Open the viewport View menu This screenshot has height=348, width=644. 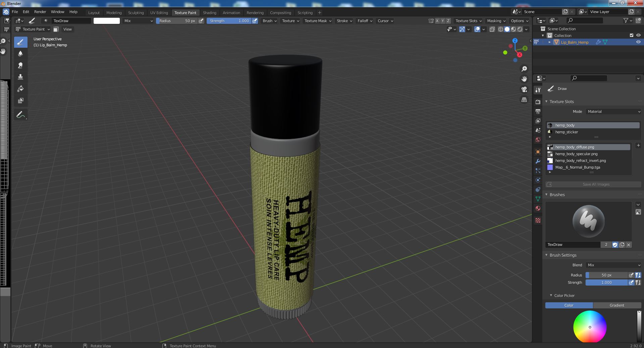pos(67,29)
